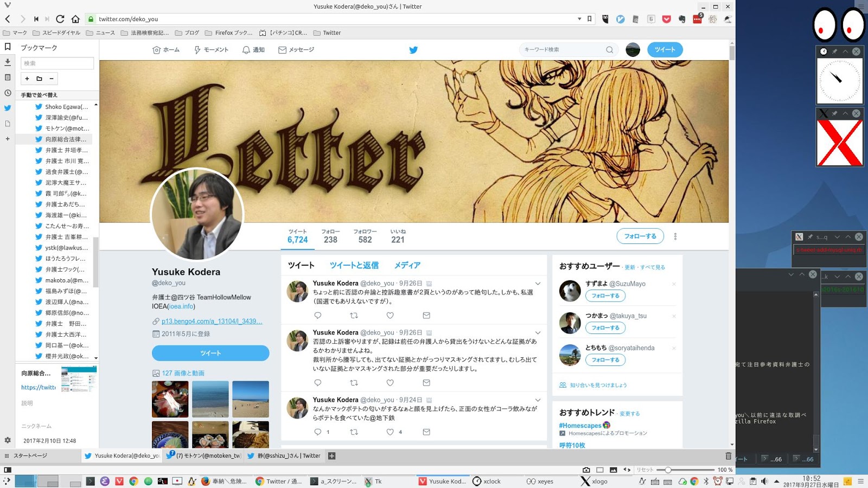868x488 pixels.
Task: Open the account avatar menu in header
Action: (633, 50)
